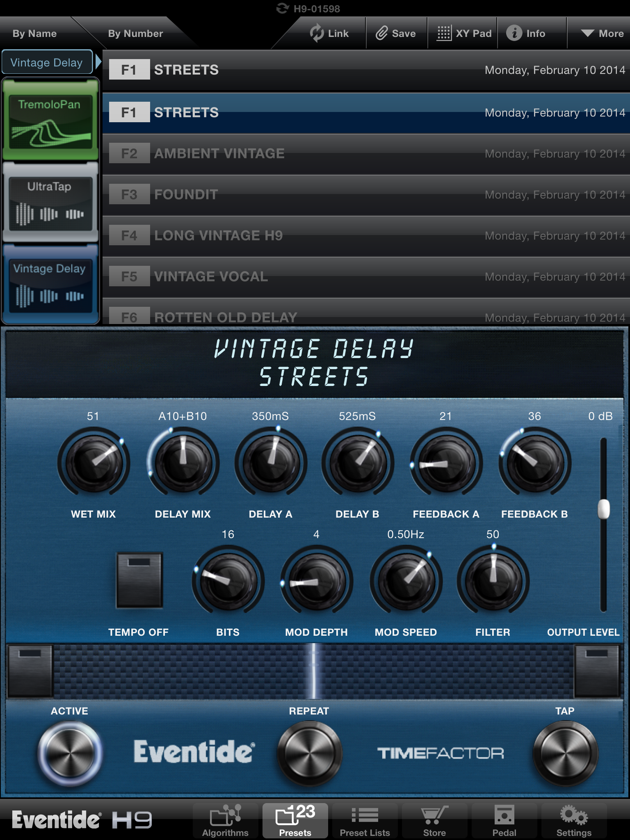The width and height of the screenshot is (630, 840).
Task: Click the WET MIX knob
Action: (94, 463)
